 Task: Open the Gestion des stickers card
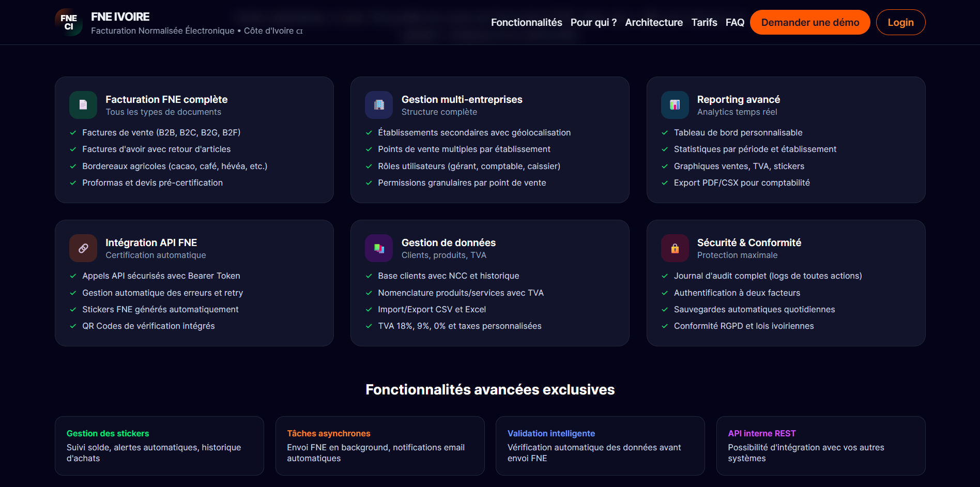point(159,446)
